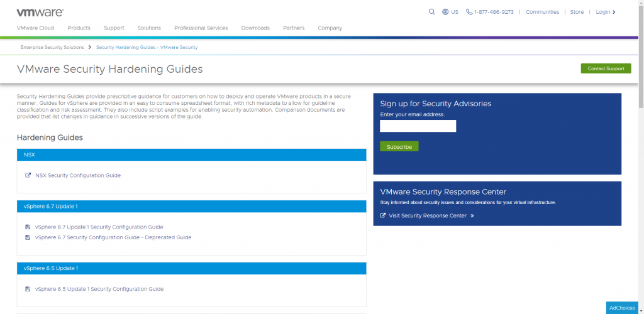Click the phone icon beside 1-877-486-9273
This screenshot has height=314, width=644.
pyautogui.click(x=469, y=12)
